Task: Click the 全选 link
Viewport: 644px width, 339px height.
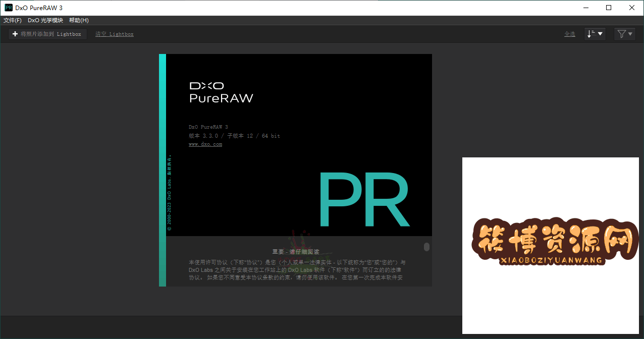Action: click(570, 34)
